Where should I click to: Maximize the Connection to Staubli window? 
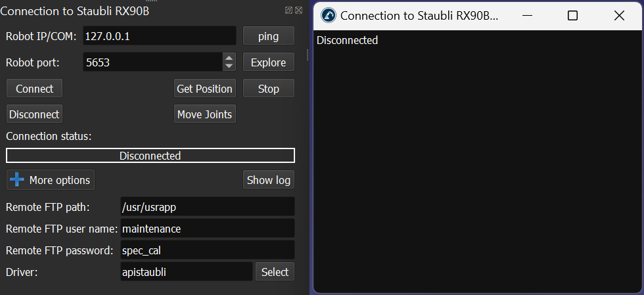pos(572,16)
